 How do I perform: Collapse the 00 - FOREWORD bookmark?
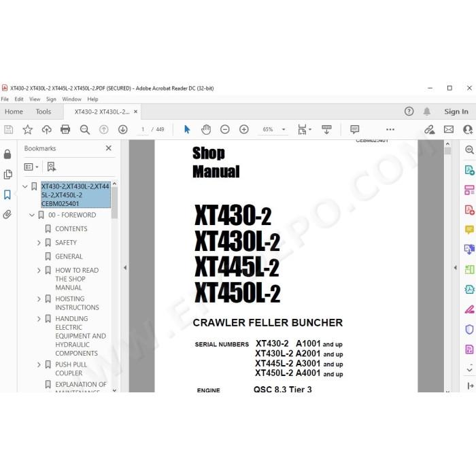click(32, 216)
